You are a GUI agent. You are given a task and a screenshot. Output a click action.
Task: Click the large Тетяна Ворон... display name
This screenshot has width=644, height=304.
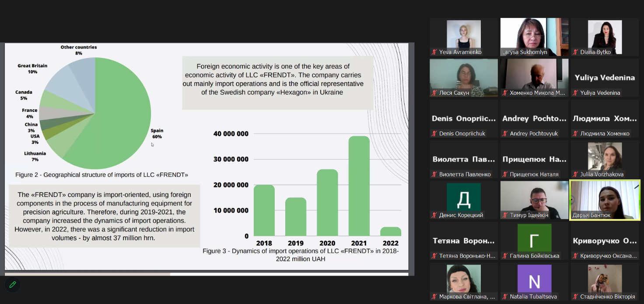click(x=464, y=241)
